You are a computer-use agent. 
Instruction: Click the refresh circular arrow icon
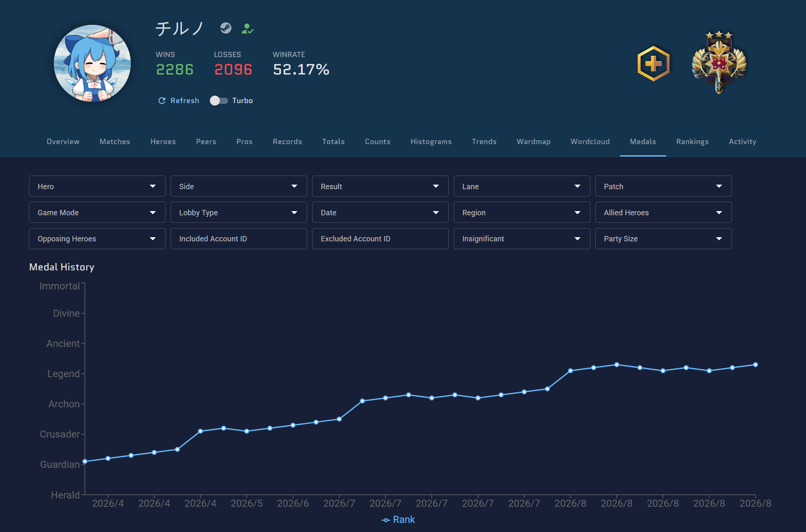tap(162, 101)
